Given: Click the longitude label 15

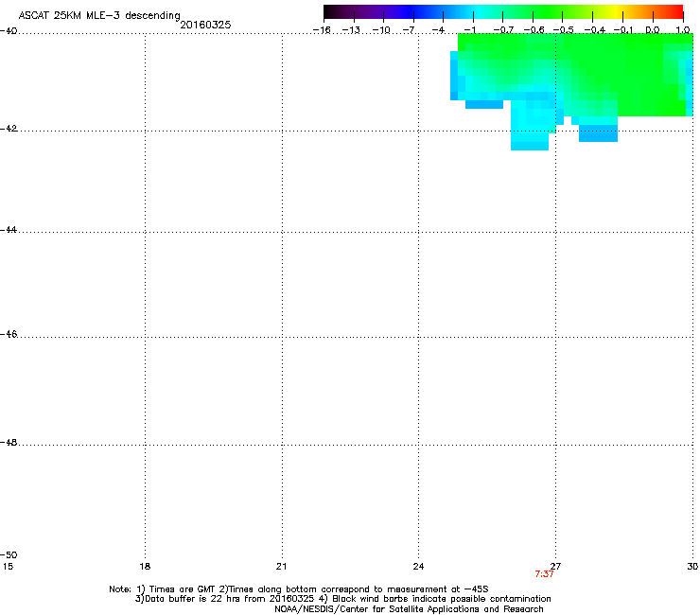Looking at the screenshot, I should click(8, 567).
